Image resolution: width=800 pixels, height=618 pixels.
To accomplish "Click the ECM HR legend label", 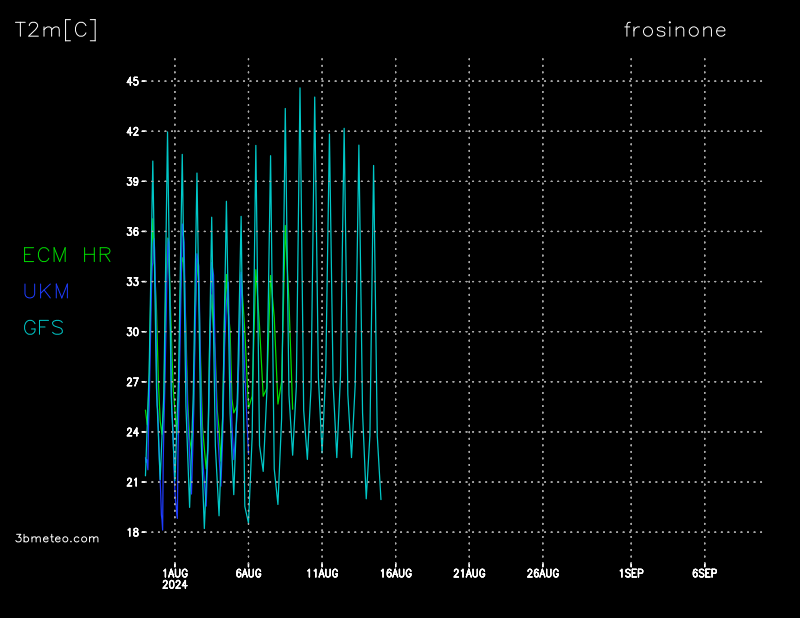I will [66, 256].
